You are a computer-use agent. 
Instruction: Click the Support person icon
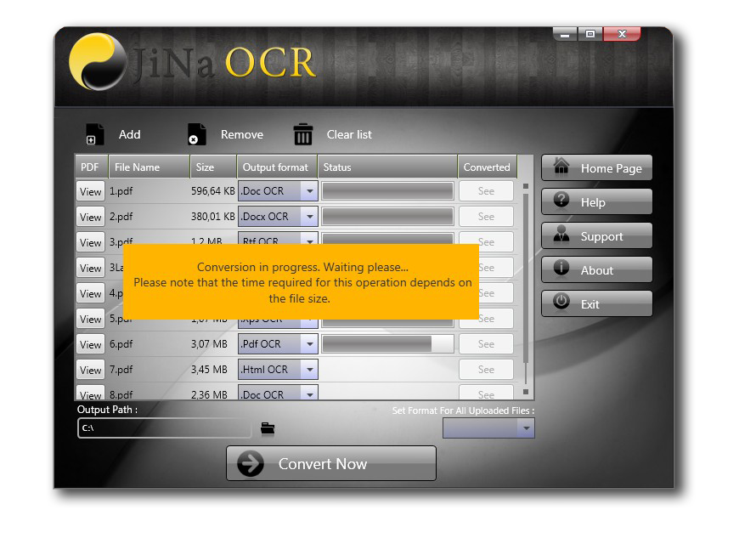[x=561, y=234]
